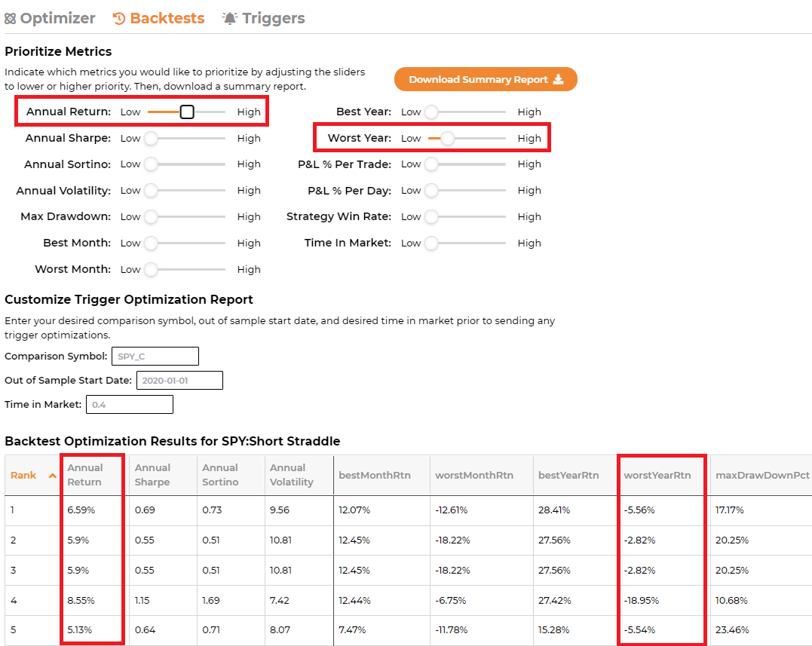Click the P&L % Per Trade slider handle
This screenshot has width=812, height=646.
pyautogui.click(x=431, y=164)
